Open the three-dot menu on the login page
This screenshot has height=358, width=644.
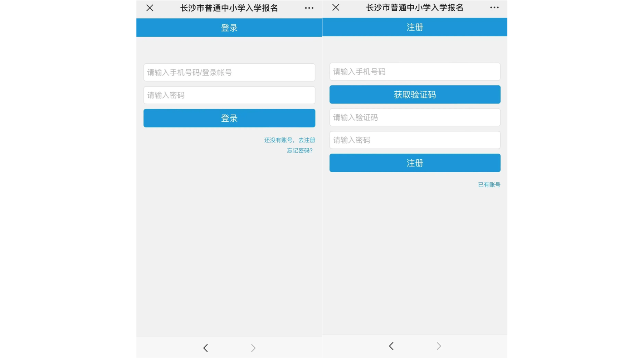click(x=309, y=8)
